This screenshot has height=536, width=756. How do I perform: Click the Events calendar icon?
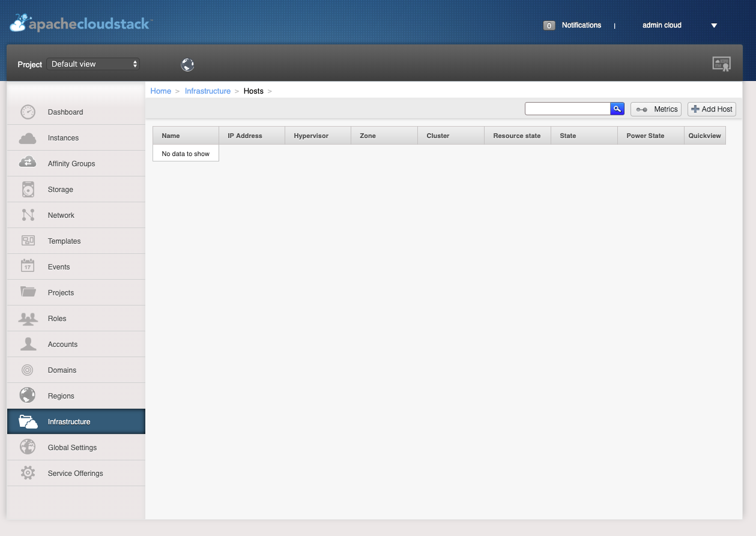(28, 266)
